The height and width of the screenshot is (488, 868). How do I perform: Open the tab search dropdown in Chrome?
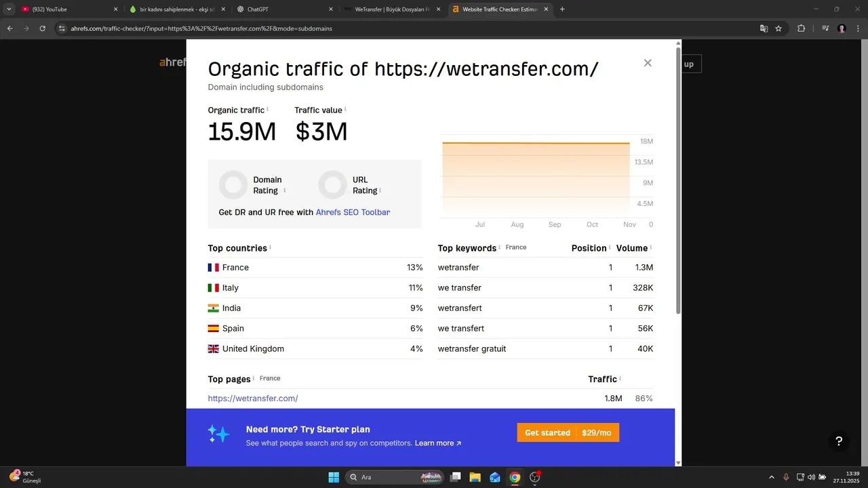click(x=9, y=9)
